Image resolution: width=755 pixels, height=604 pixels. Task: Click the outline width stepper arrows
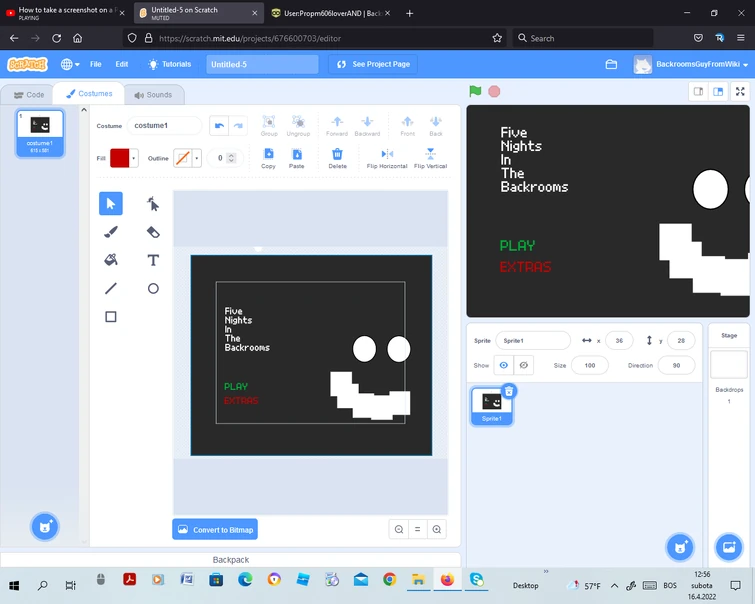tap(232, 158)
